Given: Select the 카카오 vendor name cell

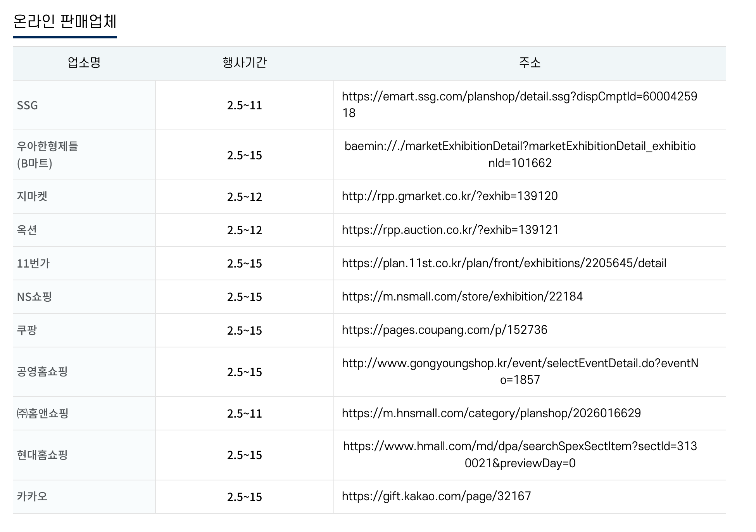Looking at the screenshot, I should click(32, 497).
